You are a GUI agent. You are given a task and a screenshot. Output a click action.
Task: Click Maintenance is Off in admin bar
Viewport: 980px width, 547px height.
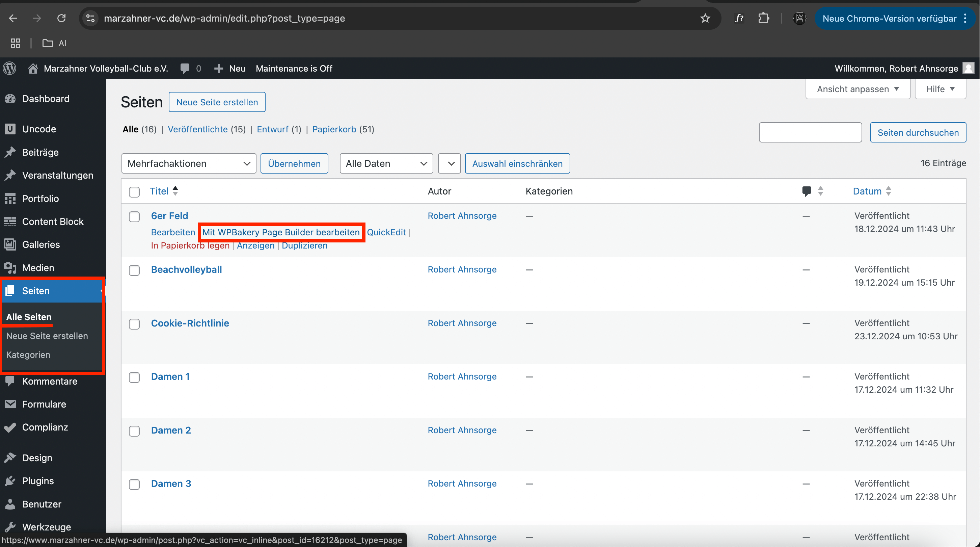pos(294,69)
